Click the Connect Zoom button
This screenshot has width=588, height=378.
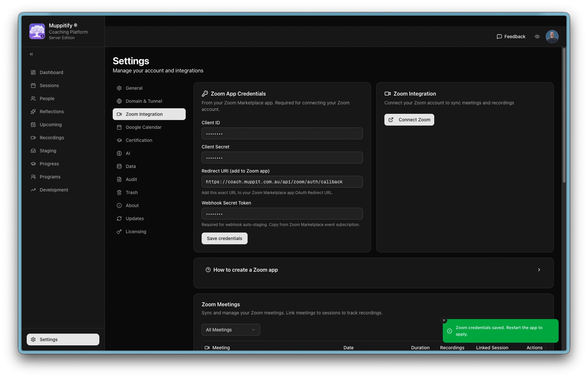click(x=409, y=120)
